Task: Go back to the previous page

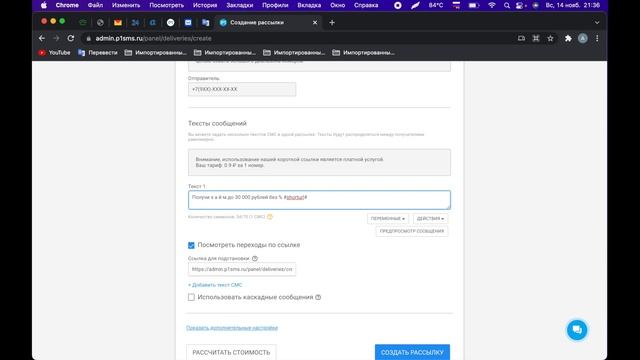Action: (x=42, y=38)
